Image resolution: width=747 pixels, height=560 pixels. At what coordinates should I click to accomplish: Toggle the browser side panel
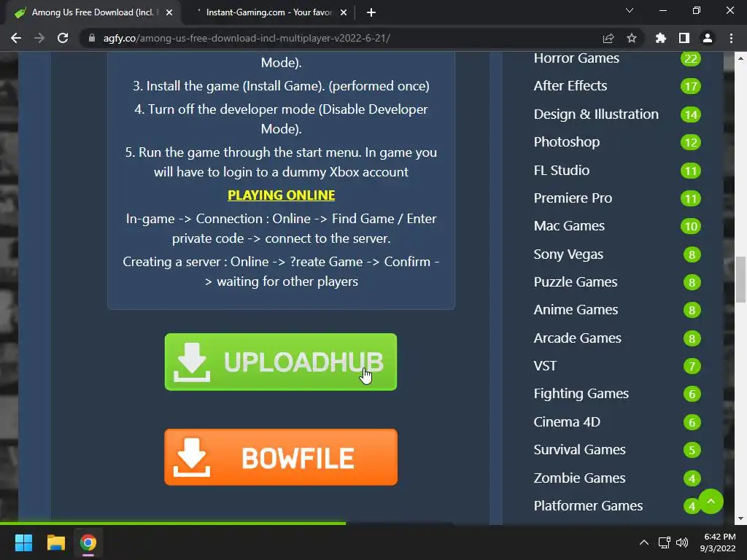click(684, 38)
